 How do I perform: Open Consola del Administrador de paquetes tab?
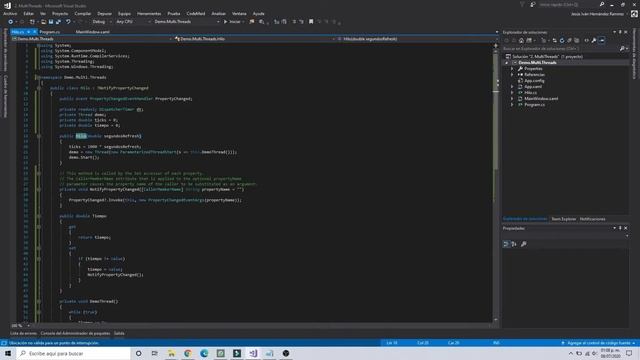75,333
